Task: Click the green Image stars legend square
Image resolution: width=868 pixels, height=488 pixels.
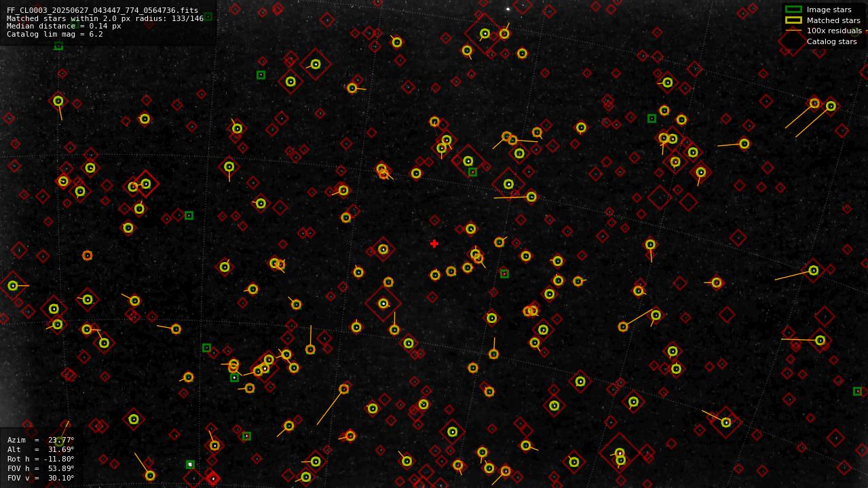Action: (793, 10)
